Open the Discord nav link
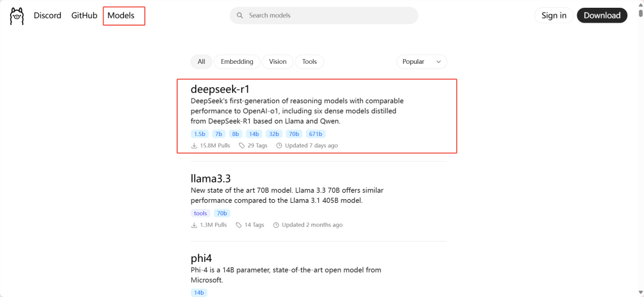 pyautogui.click(x=48, y=16)
